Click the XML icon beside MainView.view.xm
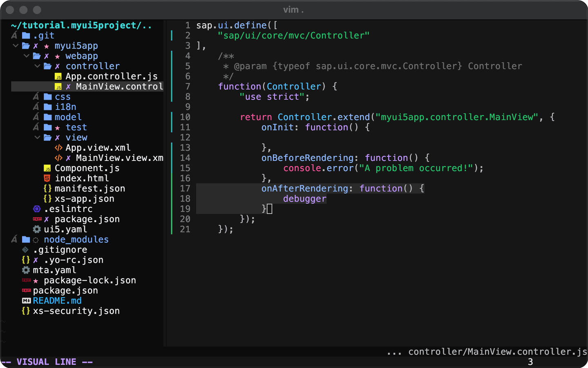The image size is (588, 368). (x=58, y=158)
